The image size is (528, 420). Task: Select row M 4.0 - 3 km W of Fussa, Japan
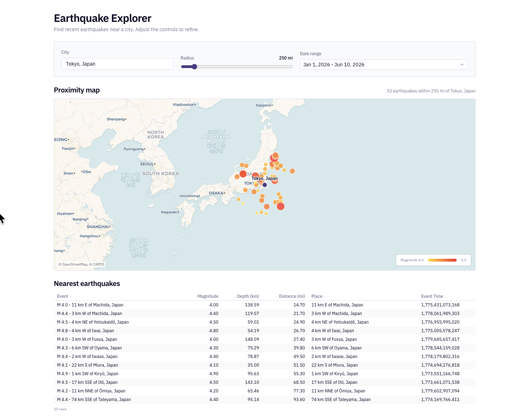point(265,339)
